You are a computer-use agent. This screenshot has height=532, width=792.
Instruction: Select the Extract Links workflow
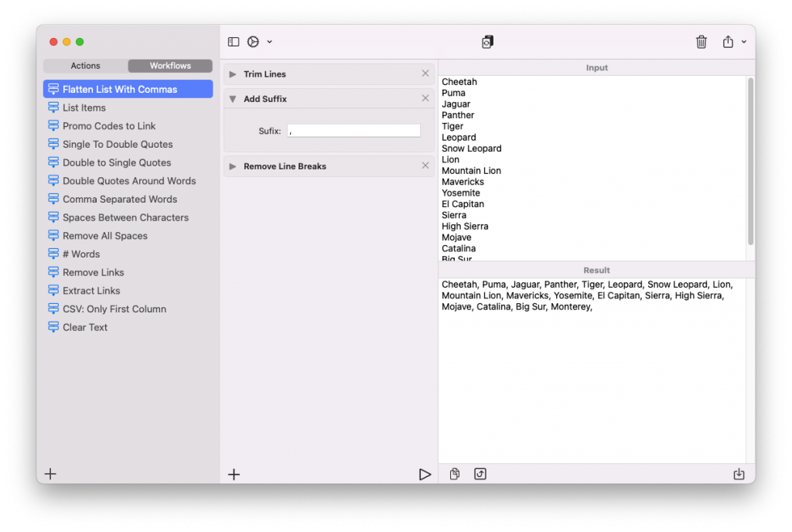(x=128, y=291)
